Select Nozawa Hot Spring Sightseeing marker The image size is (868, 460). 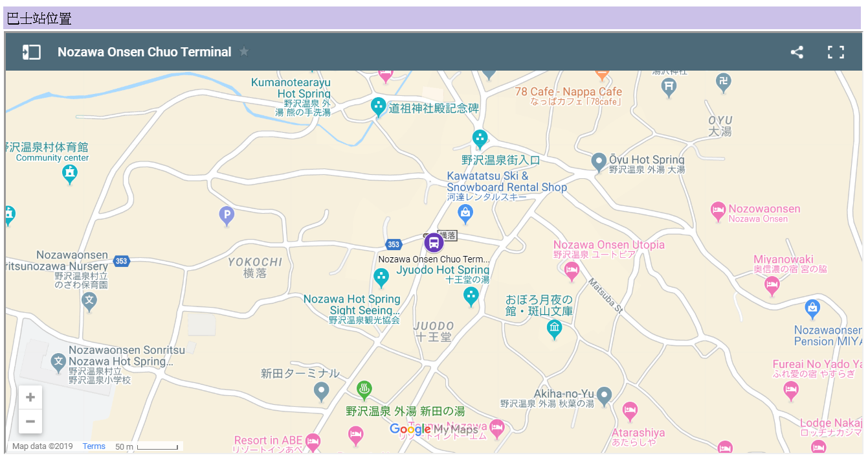pos(381,279)
